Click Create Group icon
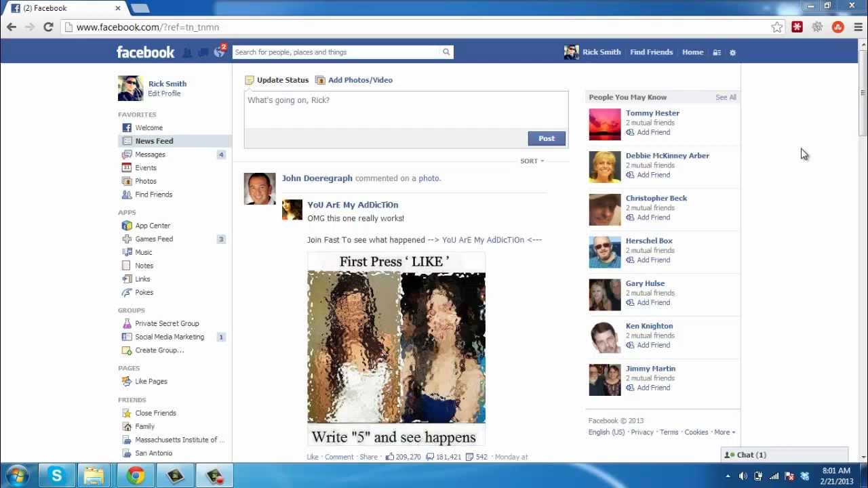 pyautogui.click(x=126, y=350)
